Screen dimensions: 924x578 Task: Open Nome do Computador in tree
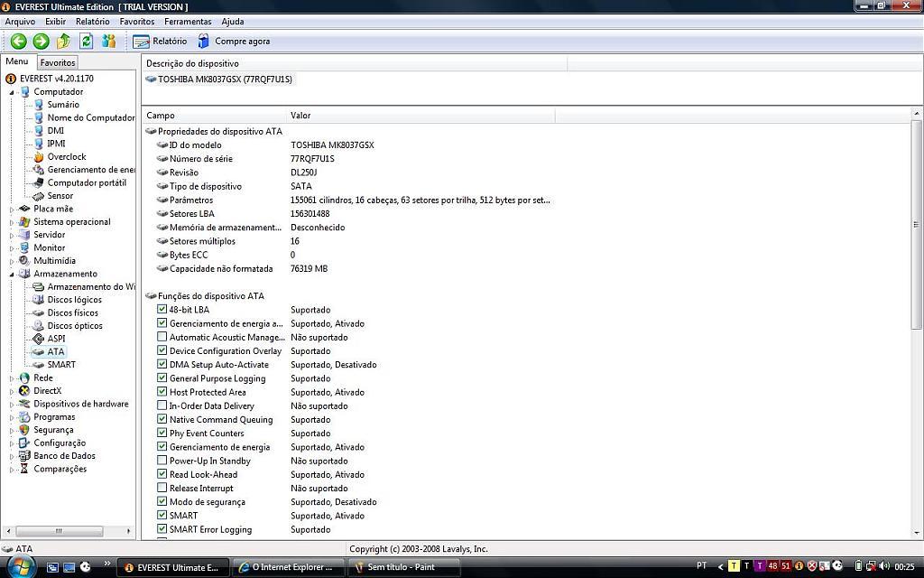pos(91,117)
